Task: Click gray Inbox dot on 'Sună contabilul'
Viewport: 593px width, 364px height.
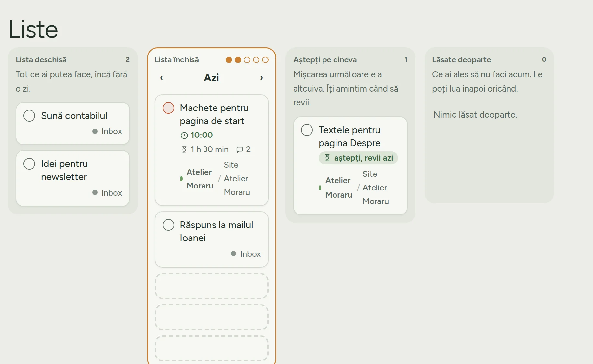Action: coord(95,131)
